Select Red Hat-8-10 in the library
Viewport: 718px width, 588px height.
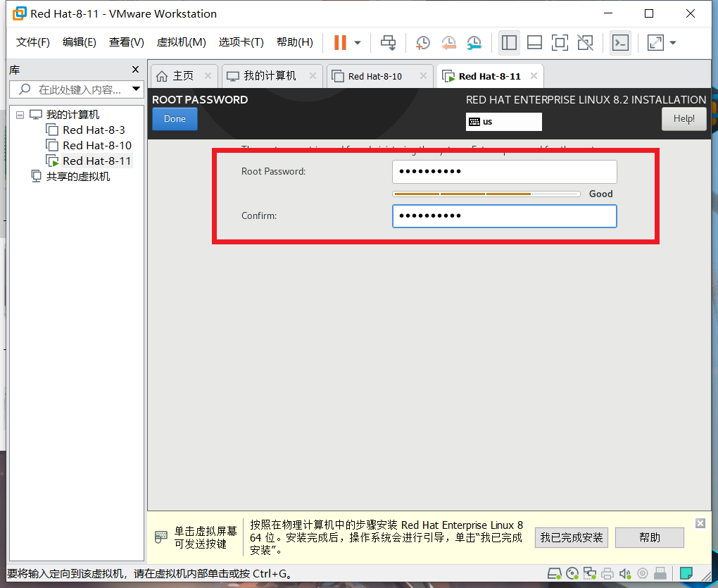(x=97, y=146)
